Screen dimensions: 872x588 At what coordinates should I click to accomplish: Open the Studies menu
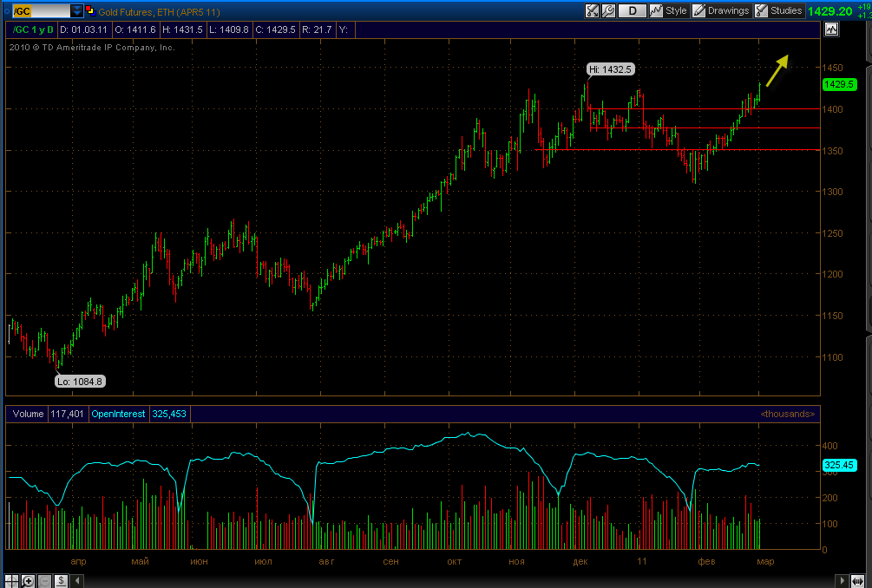click(x=778, y=10)
